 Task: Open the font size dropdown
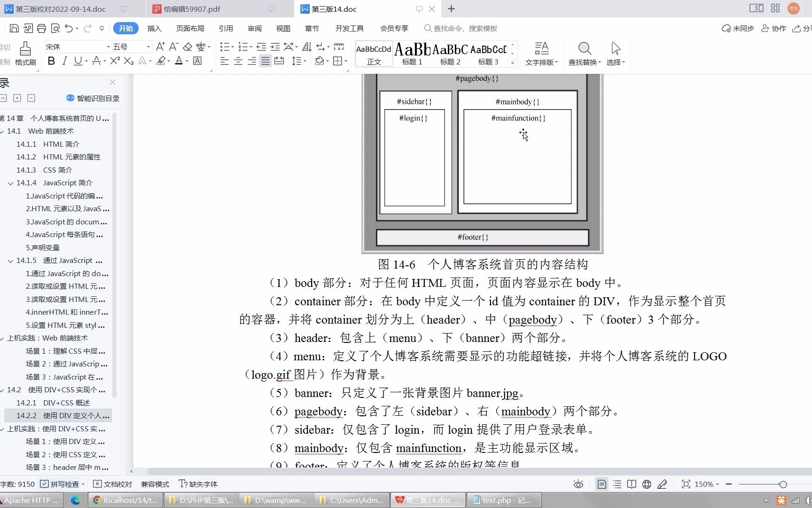148,47
